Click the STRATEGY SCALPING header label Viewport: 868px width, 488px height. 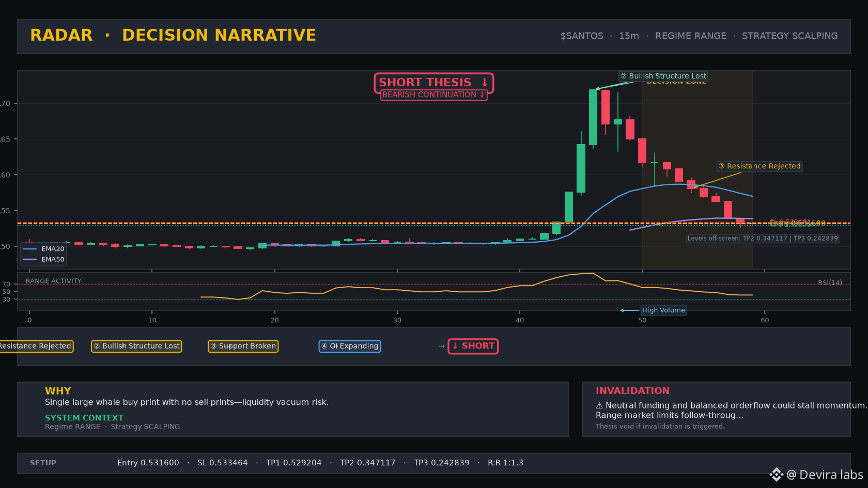coord(790,36)
